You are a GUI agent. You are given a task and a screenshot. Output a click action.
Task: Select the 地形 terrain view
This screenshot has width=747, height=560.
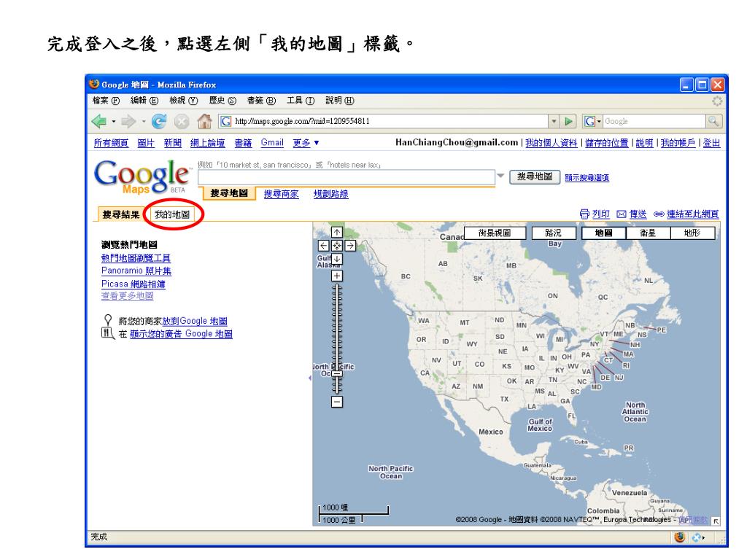(693, 233)
